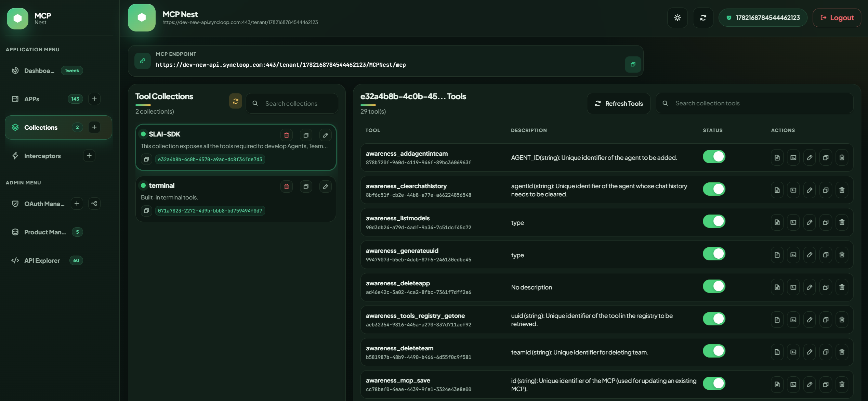Copy the awareness_listmodels tool
Viewport: 868px width, 401px height.
click(825, 222)
